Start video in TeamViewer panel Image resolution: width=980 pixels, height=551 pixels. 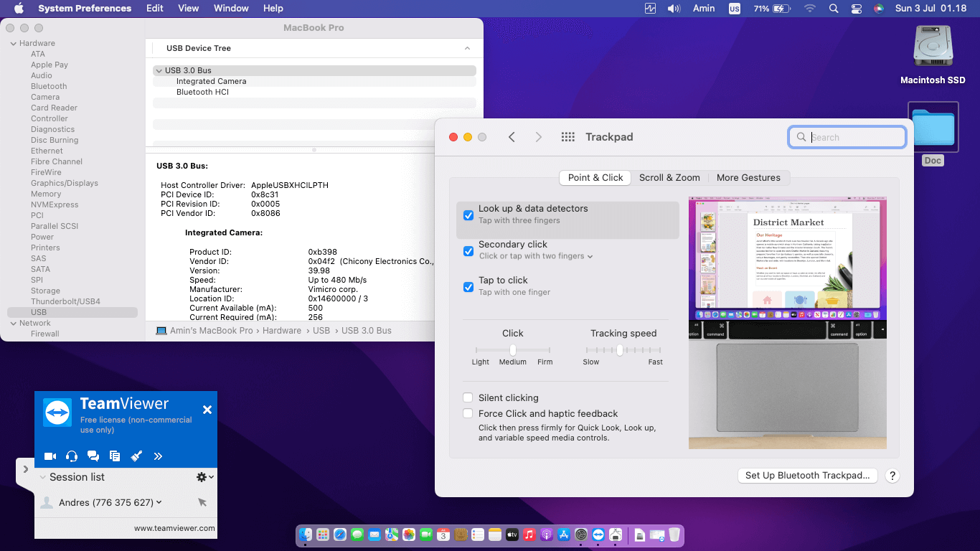point(50,456)
